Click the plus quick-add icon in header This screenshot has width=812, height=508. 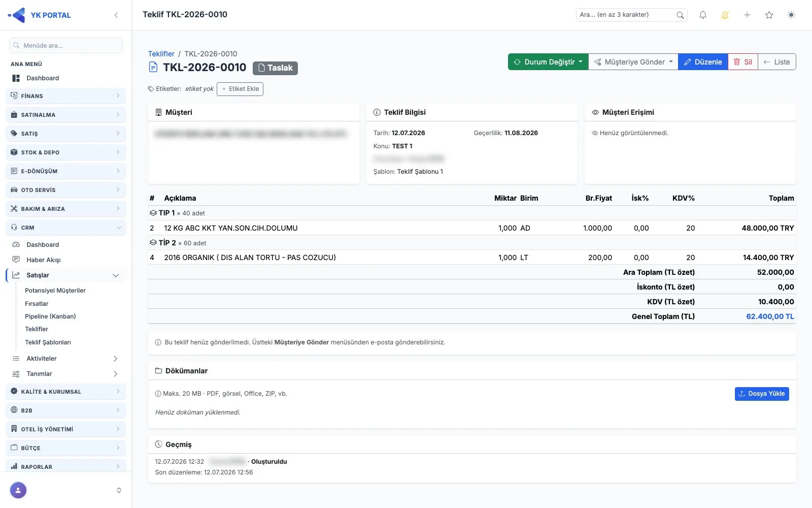747,15
